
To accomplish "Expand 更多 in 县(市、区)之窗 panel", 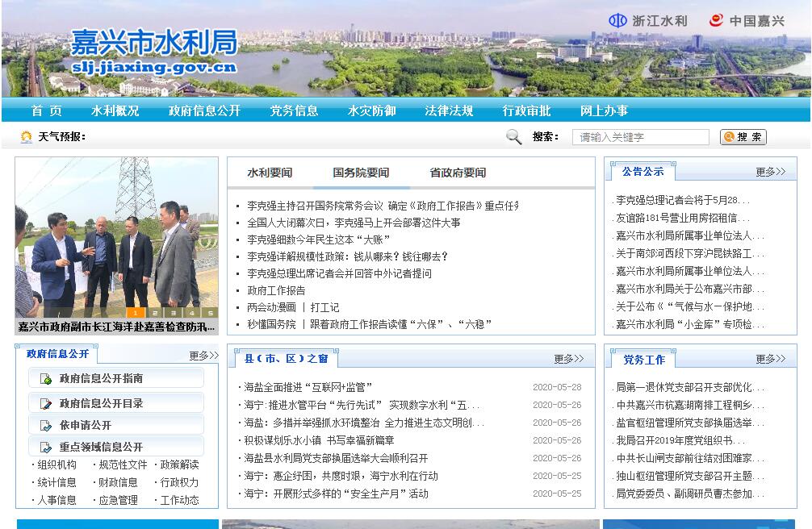I will (568, 359).
